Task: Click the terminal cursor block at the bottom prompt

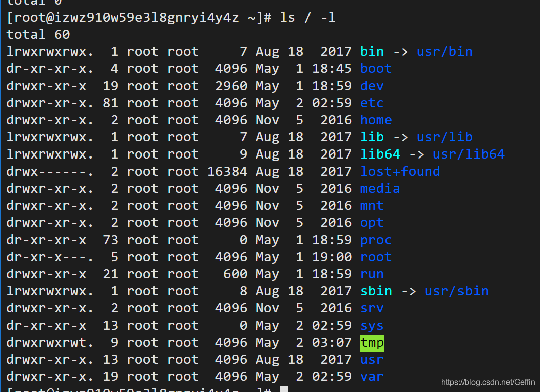Action: 284,389
